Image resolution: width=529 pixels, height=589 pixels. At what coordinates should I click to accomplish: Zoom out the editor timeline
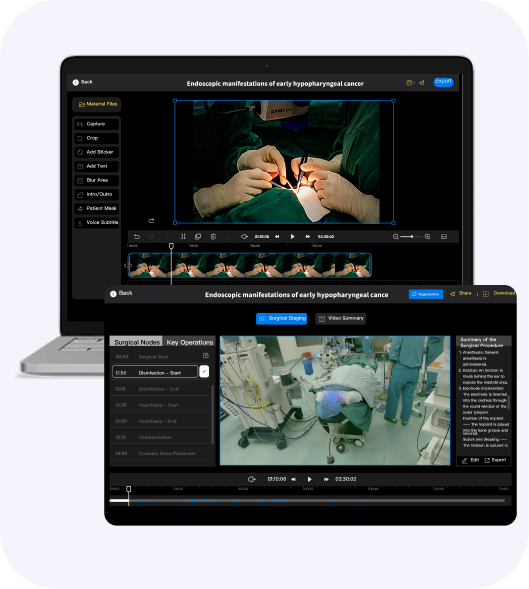click(x=396, y=236)
